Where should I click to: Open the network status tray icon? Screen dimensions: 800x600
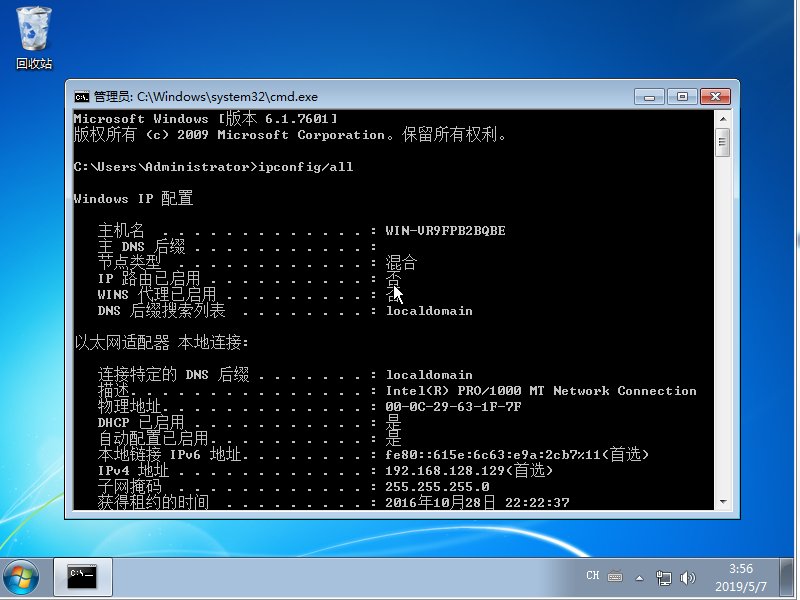(x=663, y=576)
